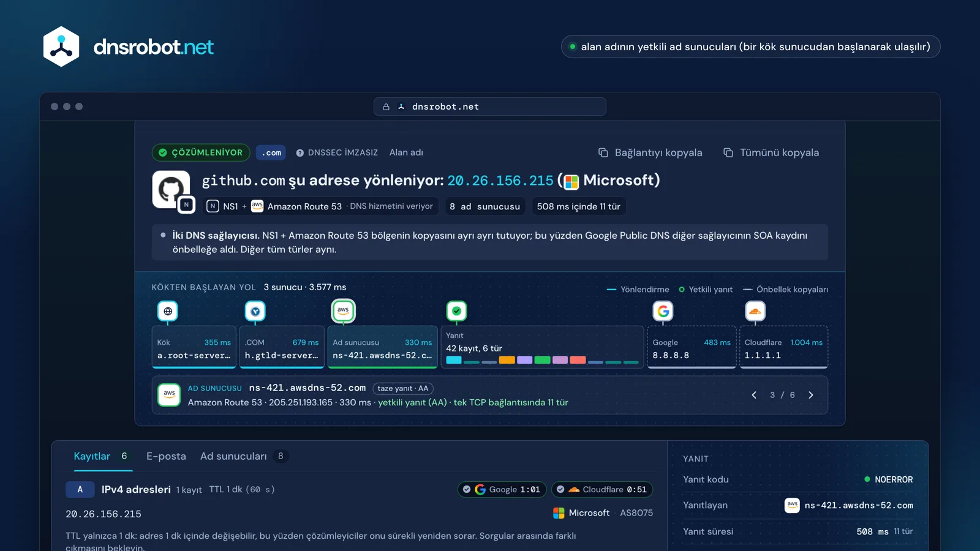This screenshot has height=551, width=980.
Task: Go to the next name server arrow
Action: (811, 395)
